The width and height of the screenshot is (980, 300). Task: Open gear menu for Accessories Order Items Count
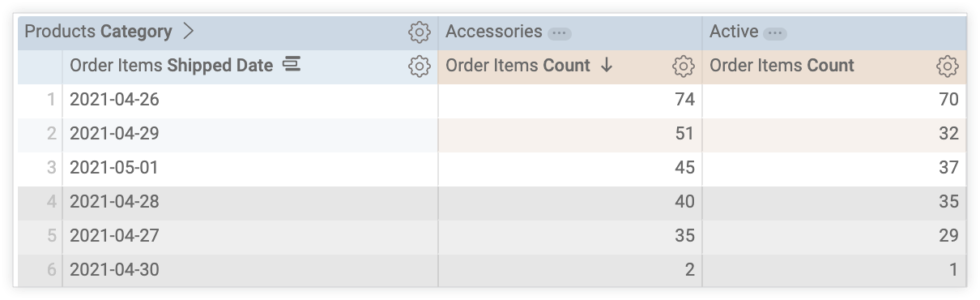[x=683, y=66]
